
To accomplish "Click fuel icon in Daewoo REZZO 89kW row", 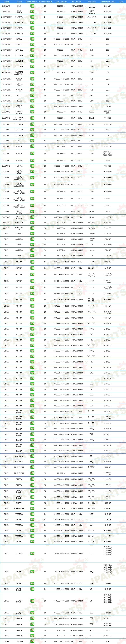I will (32, 217).
